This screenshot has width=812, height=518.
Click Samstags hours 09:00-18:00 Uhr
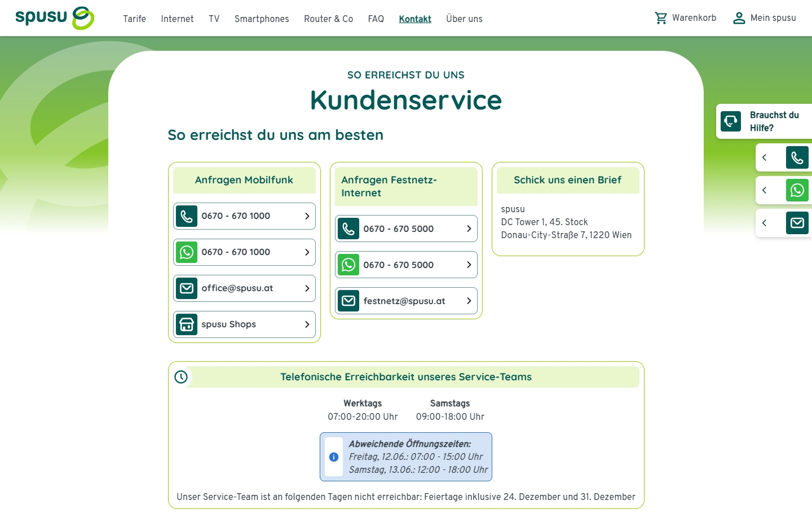[450, 417]
